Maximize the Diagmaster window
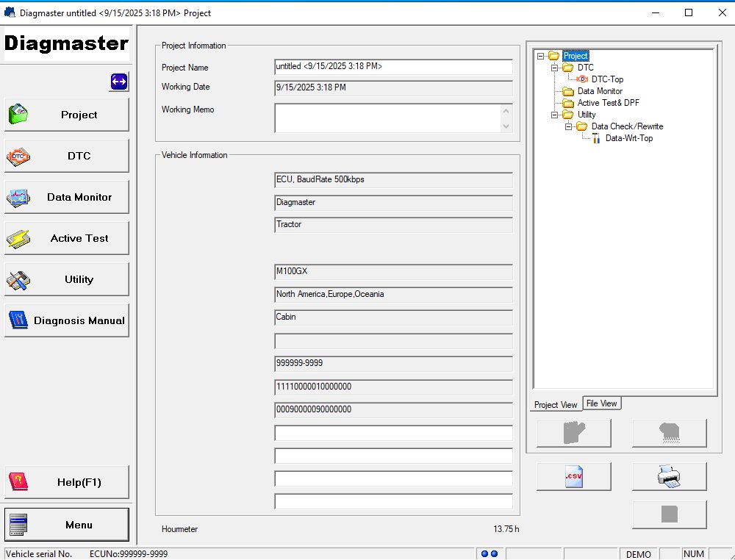This screenshot has width=735, height=560. click(689, 12)
